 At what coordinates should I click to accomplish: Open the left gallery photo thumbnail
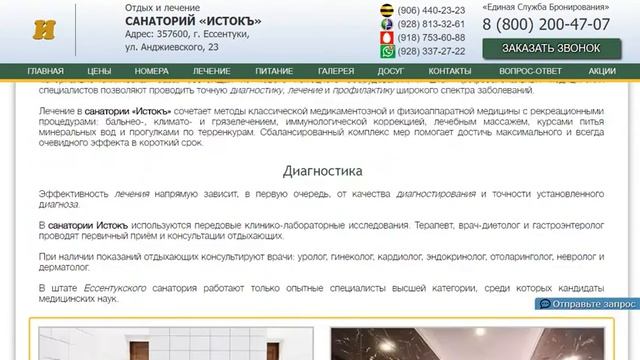[x=176, y=343]
